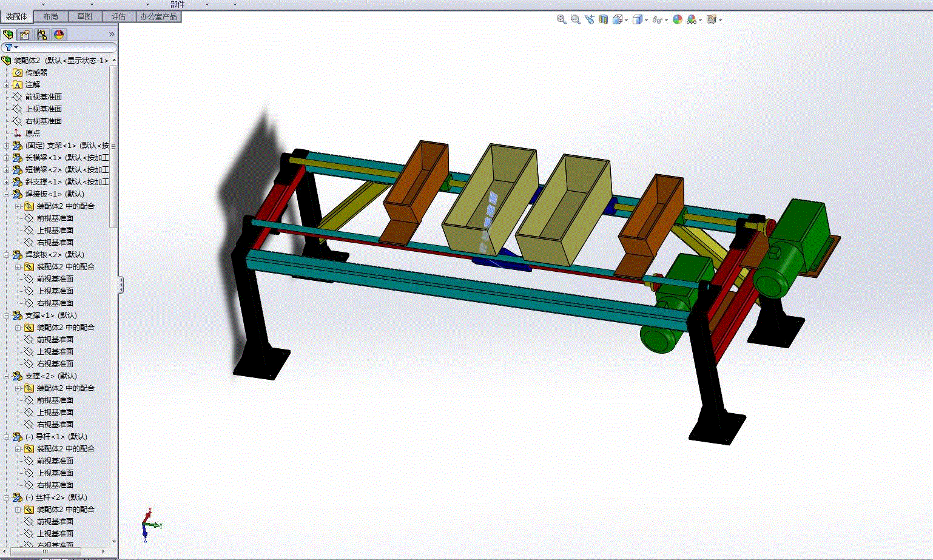933x560 pixels.
Task: Collapse the 焊接板<1> component
Action: point(7,194)
